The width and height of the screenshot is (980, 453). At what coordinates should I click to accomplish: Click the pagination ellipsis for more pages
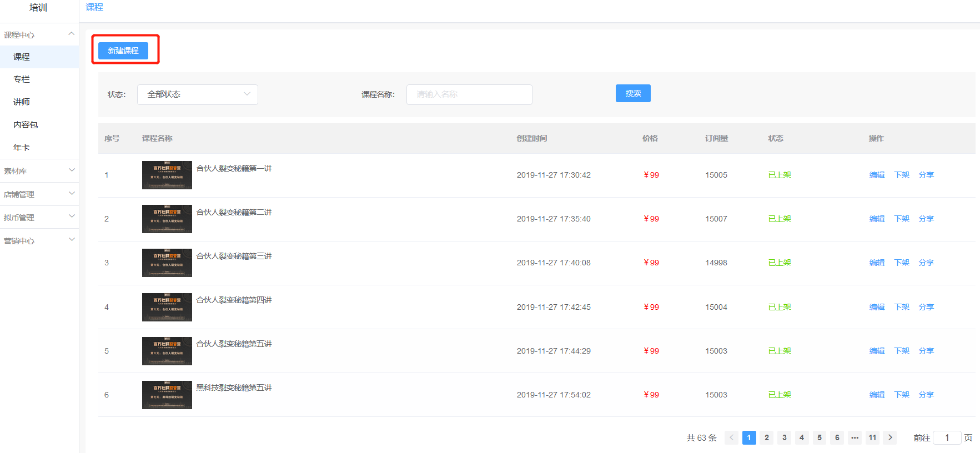point(855,437)
